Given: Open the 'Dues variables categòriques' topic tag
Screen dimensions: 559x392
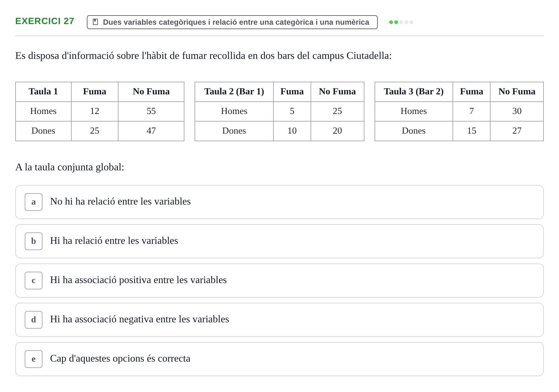Looking at the screenshot, I should (x=232, y=22).
